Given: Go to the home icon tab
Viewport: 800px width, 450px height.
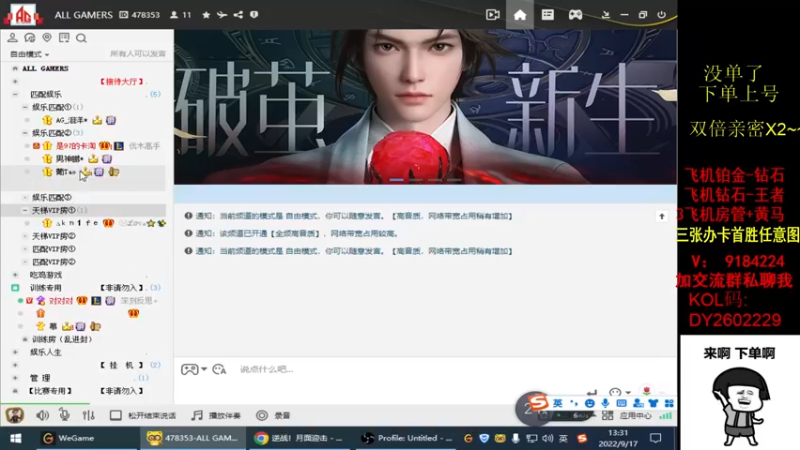Looking at the screenshot, I should coord(520,15).
